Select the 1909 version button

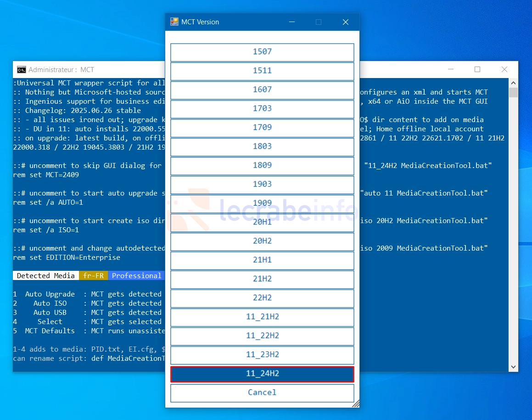click(262, 203)
